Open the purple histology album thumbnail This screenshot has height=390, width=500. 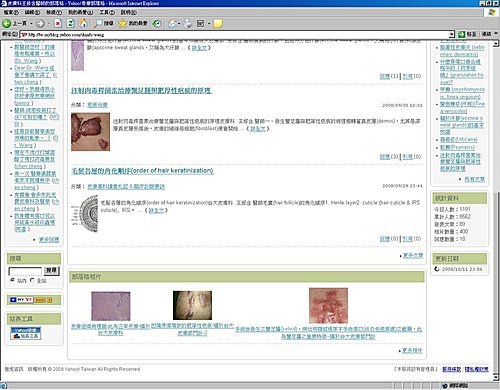click(111, 306)
